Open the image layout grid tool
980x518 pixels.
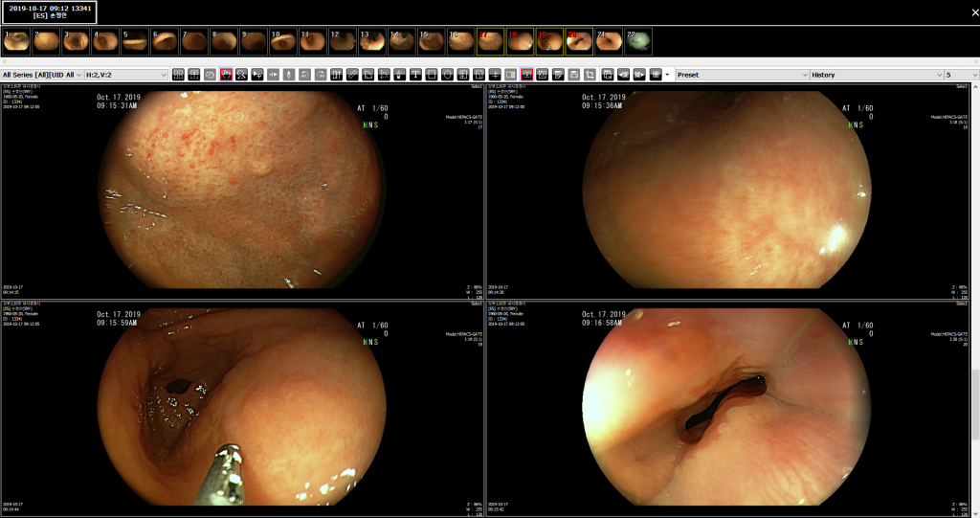(178, 75)
